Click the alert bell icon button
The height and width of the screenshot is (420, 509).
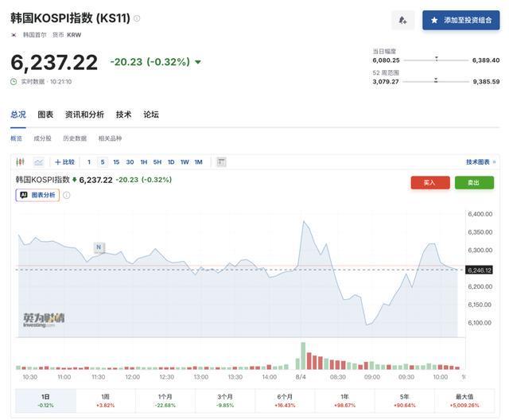pos(403,20)
